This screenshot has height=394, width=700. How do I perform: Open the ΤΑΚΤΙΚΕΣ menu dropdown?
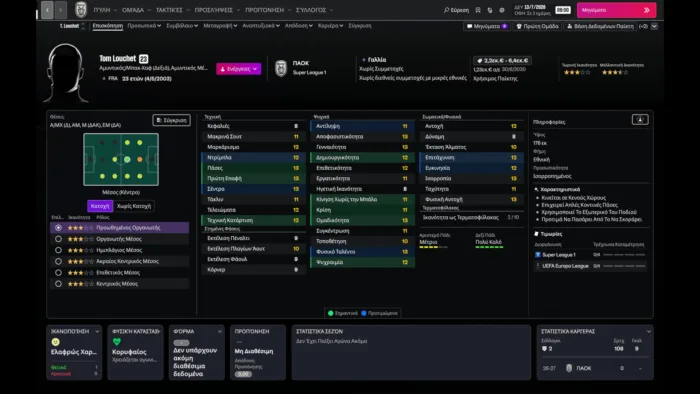(x=172, y=10)
